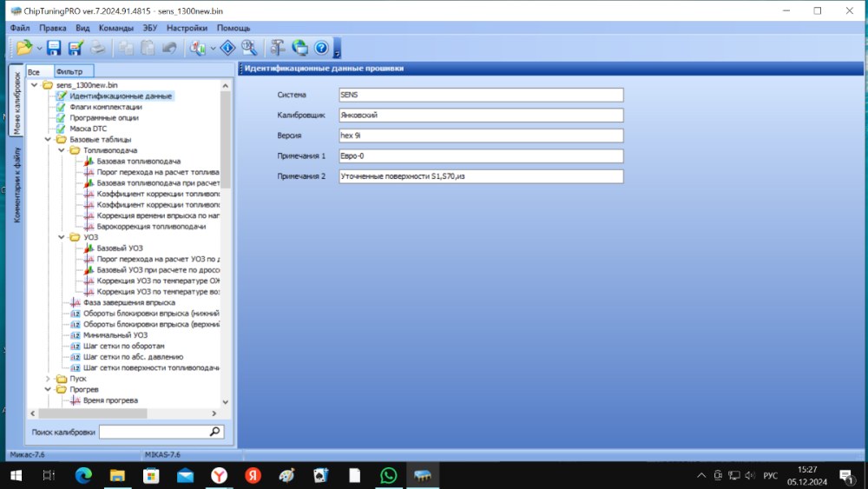
Task: Select Шаг сетки по оборотам item
Action: point(123,346)
